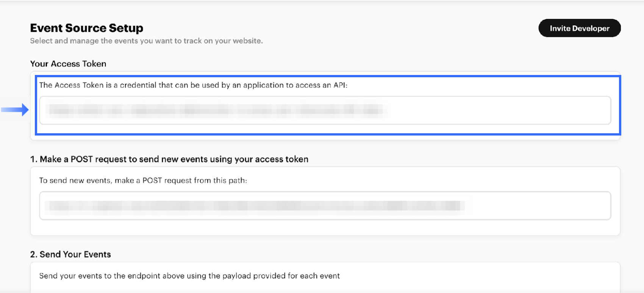
Task: Select the Event Source Setup heading
Action: click(x=86, y=28)
